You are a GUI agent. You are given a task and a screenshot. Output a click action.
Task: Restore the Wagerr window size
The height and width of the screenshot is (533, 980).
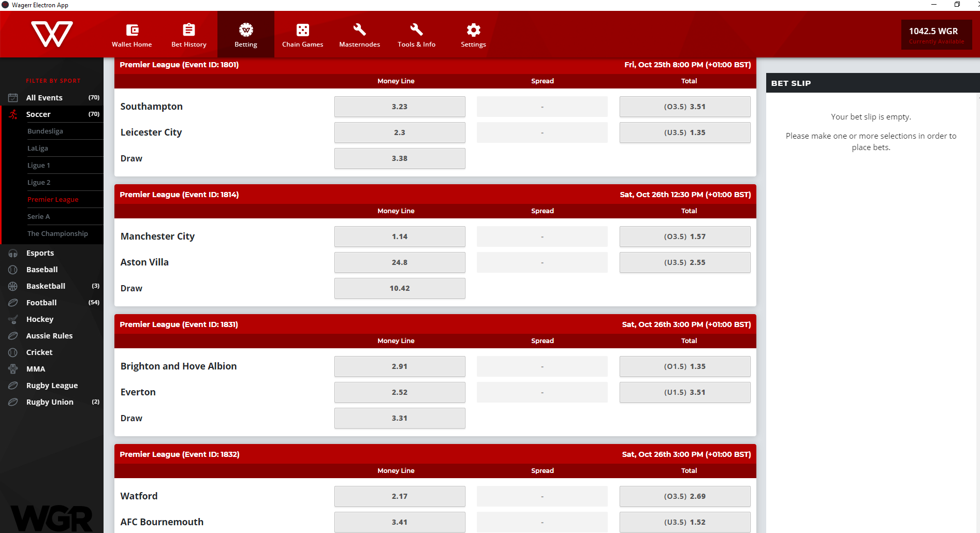[x=957, y=5]
